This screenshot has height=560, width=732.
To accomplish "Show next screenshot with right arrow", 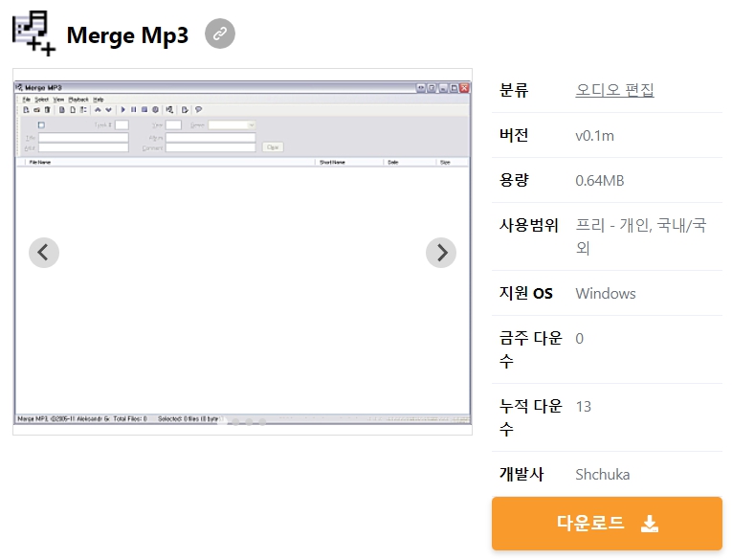I will [441, 253].
